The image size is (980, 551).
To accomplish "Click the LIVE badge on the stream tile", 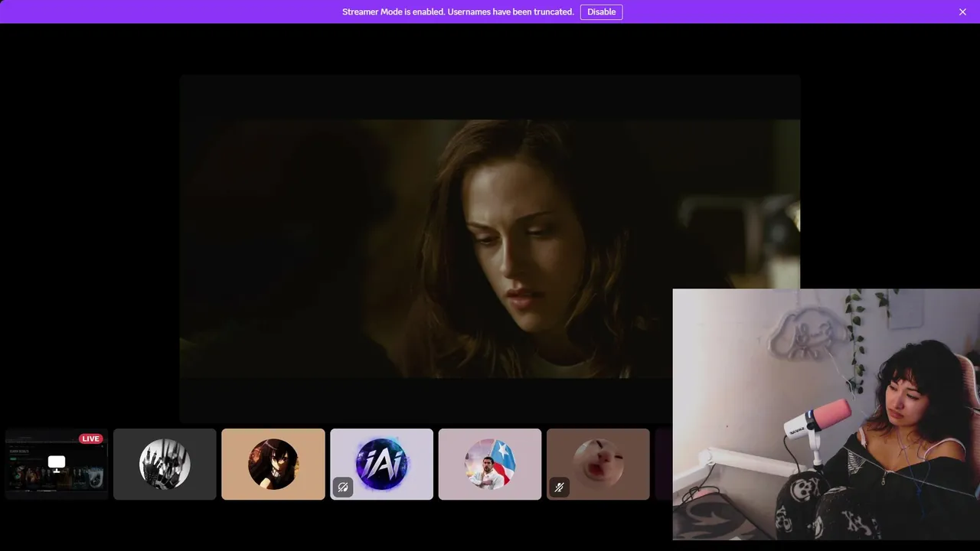I will (x=90, y=439).
